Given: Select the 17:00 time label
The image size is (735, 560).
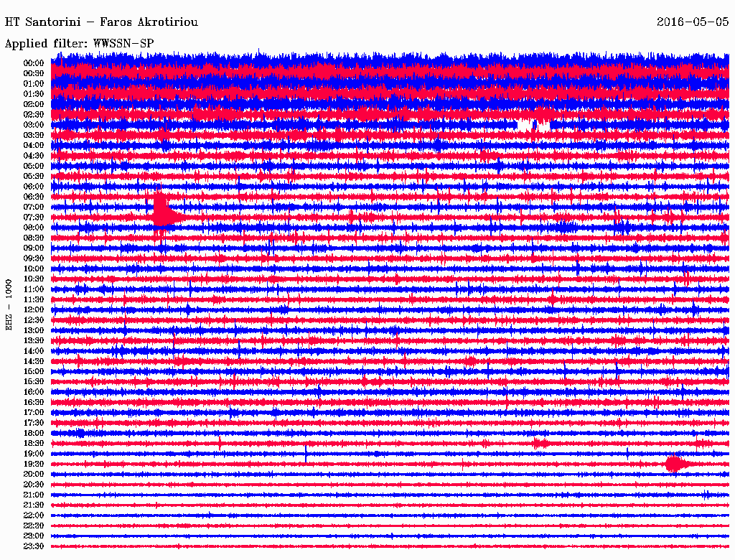Looking at the screenshot, I should 34,413.
